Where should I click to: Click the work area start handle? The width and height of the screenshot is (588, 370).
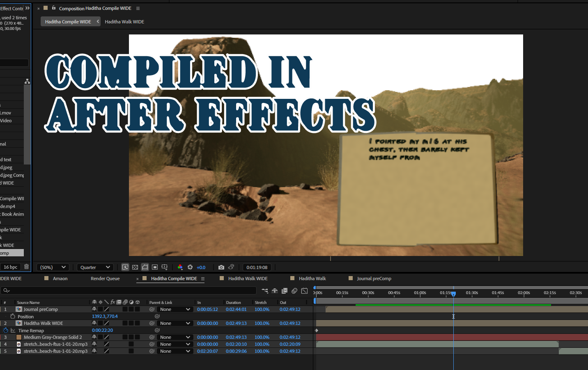pos(315,301)
